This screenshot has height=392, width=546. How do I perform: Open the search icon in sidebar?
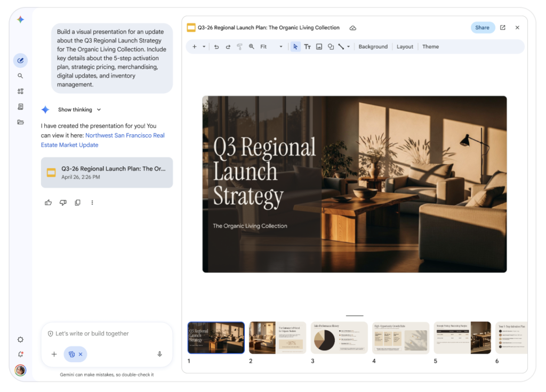pos(21,76)
